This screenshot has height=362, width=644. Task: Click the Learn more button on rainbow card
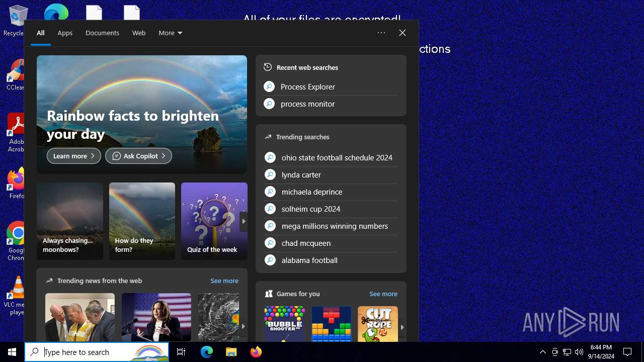(x=74, y=156)
